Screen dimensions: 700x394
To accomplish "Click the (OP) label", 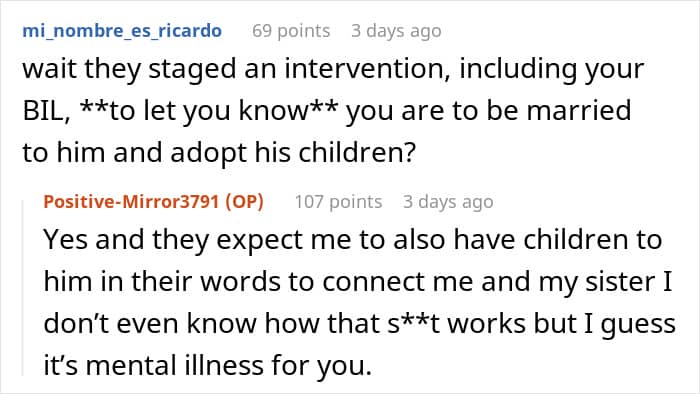I will [244, 202].
